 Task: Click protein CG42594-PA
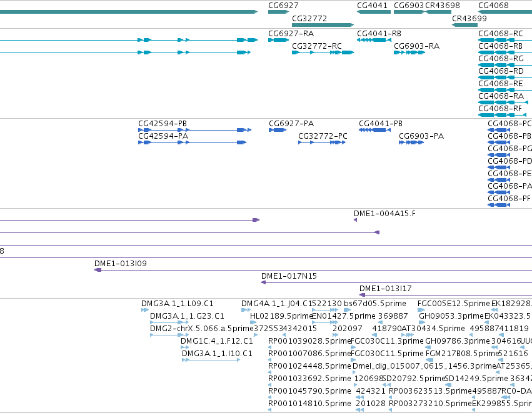163,136
